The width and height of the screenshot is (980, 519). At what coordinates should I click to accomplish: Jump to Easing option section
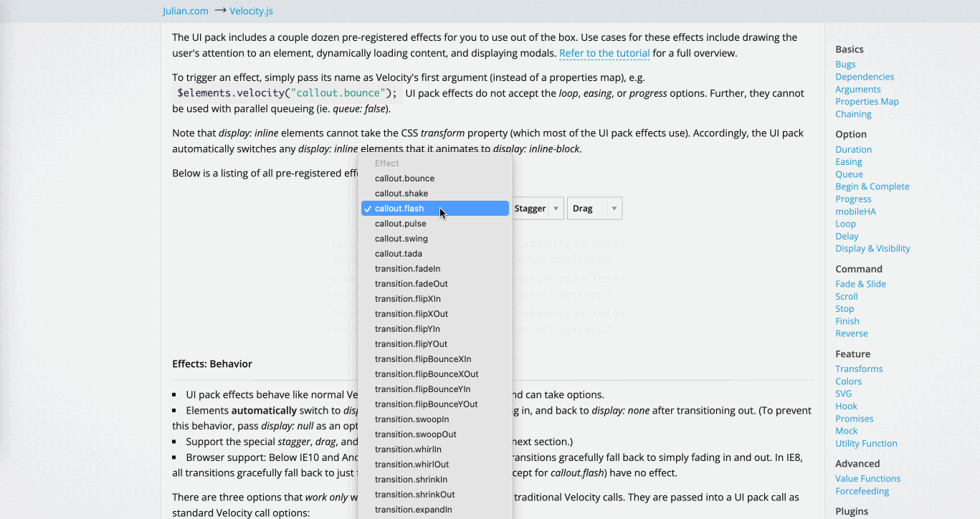tap(849, 162)
